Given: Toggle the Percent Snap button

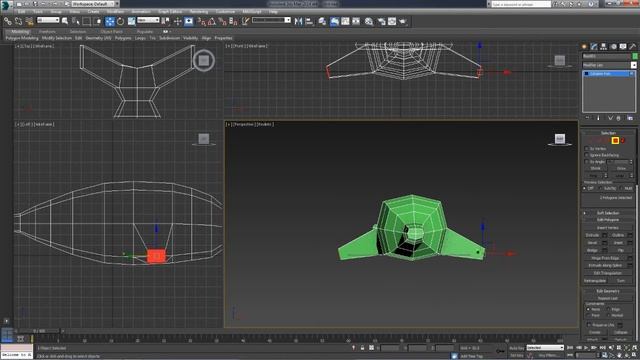Looking at the screenshot, I should [x=222, y=21].
